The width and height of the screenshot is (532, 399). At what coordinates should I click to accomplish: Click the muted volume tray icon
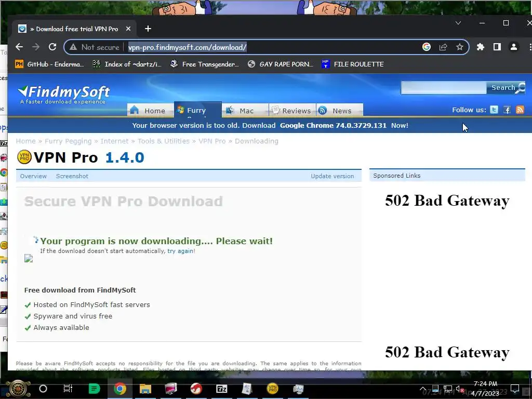click(460, 389)
